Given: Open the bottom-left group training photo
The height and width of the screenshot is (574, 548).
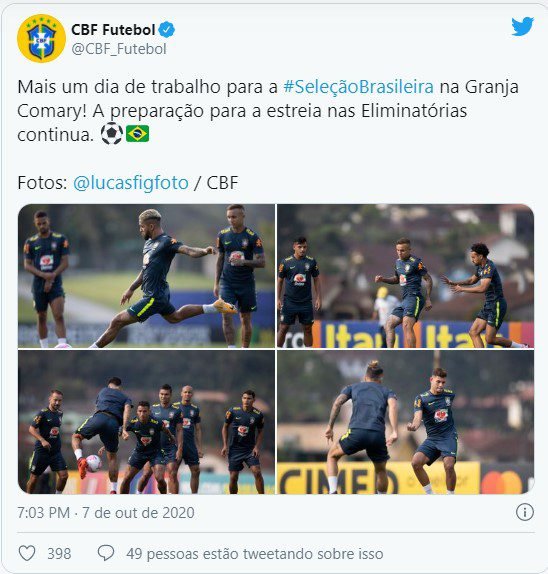Looking at the screenshot, I should click(146, 422).
